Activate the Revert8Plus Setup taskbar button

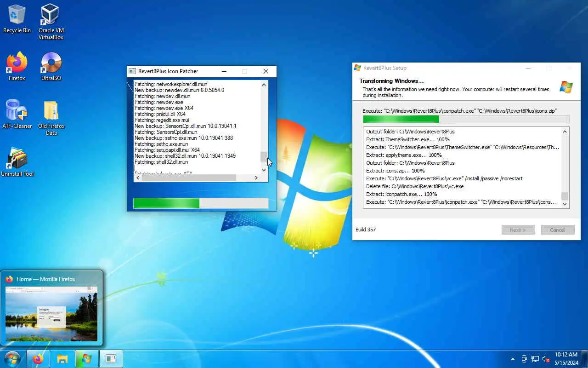click(x=87, y=359)
